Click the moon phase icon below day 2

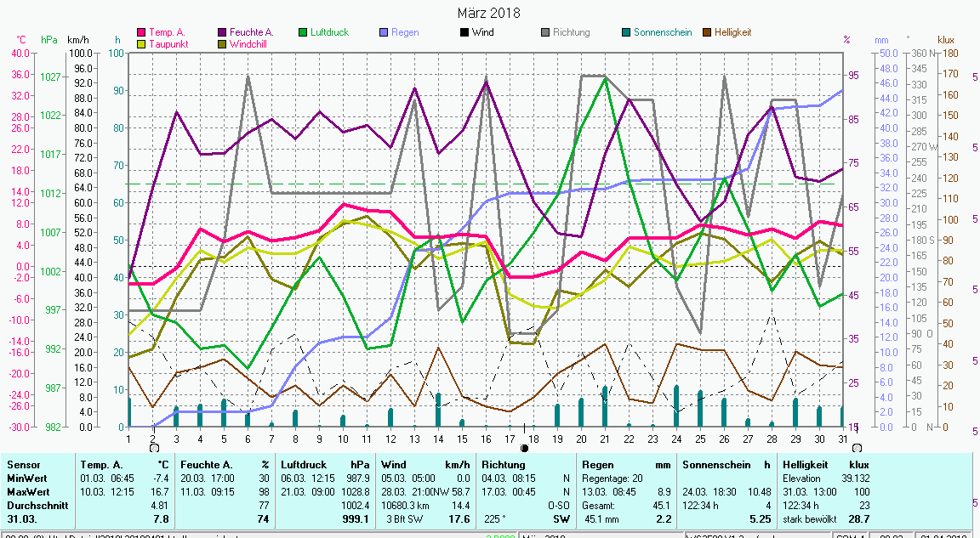point(153,447)
